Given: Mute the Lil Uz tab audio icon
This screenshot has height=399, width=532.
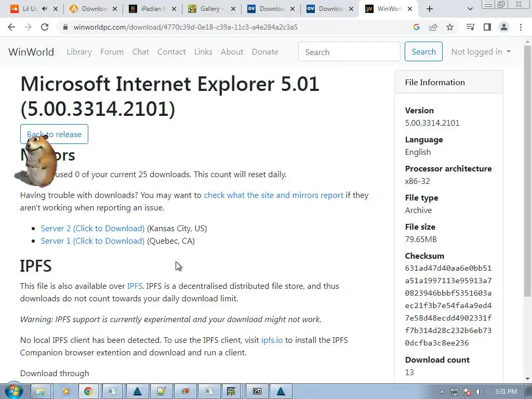Looking at the screenshot, I should 45,9.
